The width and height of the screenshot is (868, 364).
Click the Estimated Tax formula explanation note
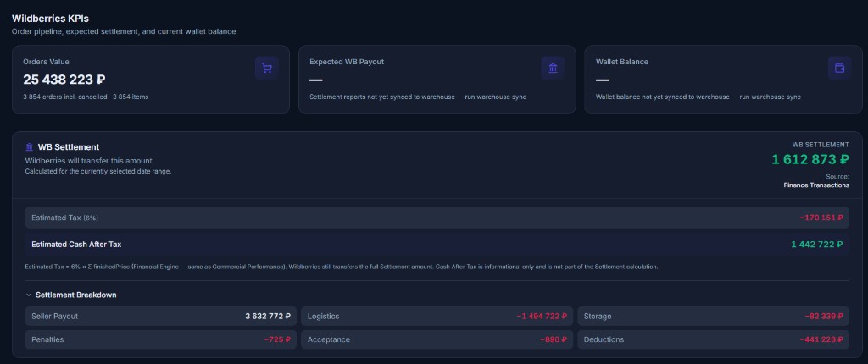(342, 267)
